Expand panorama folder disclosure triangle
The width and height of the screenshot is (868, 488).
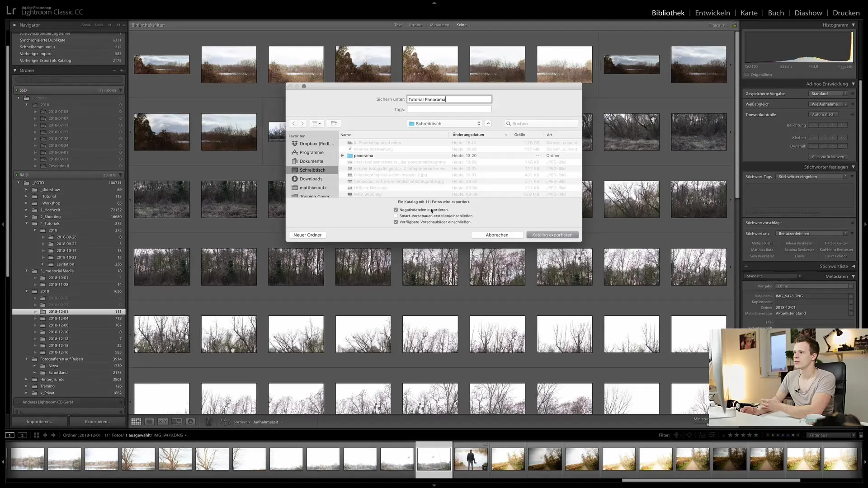(x=343, y=155)
